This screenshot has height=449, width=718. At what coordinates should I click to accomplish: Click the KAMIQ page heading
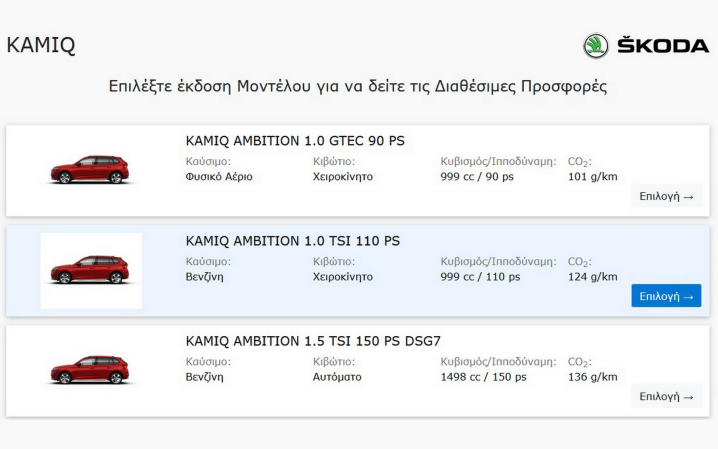pyautogui.click(x=41, y=45)
